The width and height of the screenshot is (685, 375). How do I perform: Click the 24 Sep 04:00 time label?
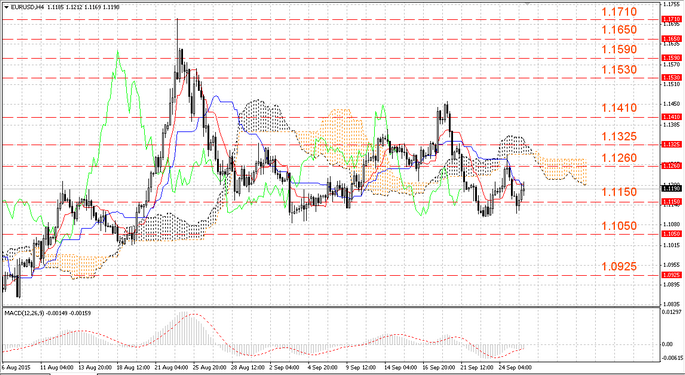[515, 368]
